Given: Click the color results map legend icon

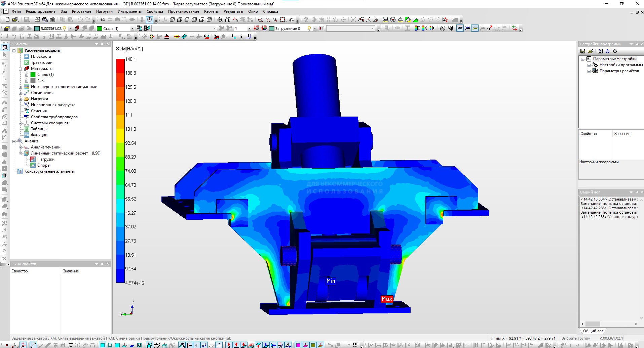Looking at the screenshot, I should 417,29.
